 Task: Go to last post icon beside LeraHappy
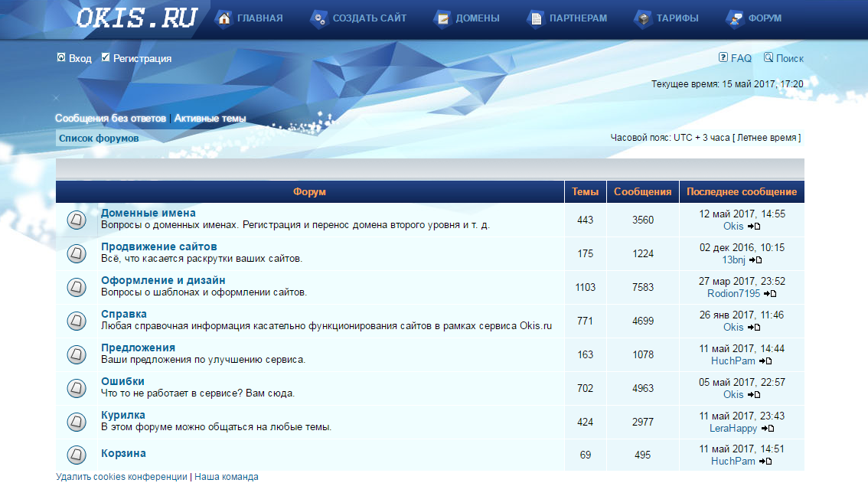(x=768, y=429)
